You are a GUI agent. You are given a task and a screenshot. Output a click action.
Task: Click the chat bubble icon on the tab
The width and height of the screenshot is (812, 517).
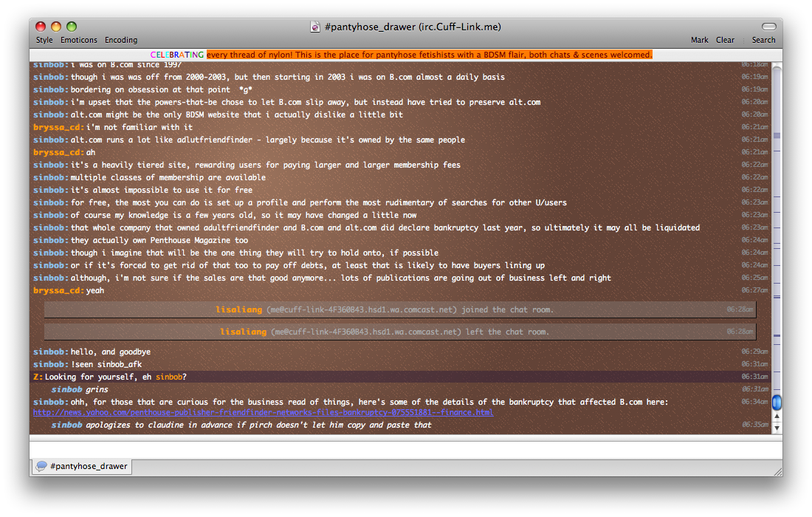(41, 466)
